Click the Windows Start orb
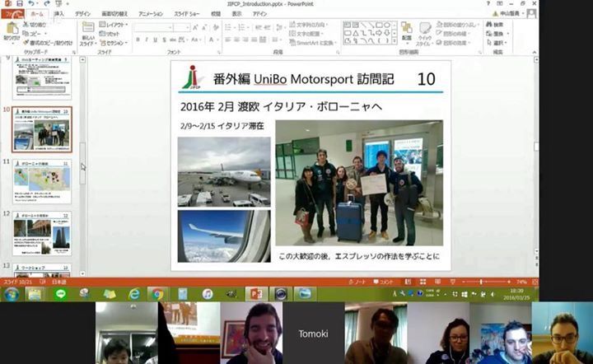Viewport: 593px width, 364px height. pos(12,294)
